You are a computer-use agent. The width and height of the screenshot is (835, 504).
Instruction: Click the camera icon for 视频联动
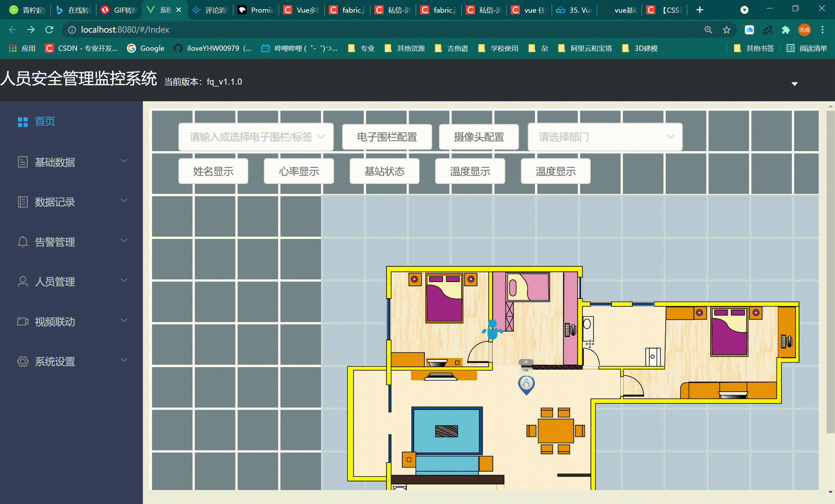(23, 322)
